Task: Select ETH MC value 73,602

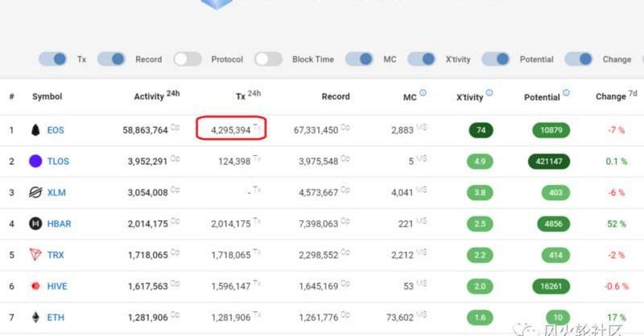Action: [x=400, y=318]
